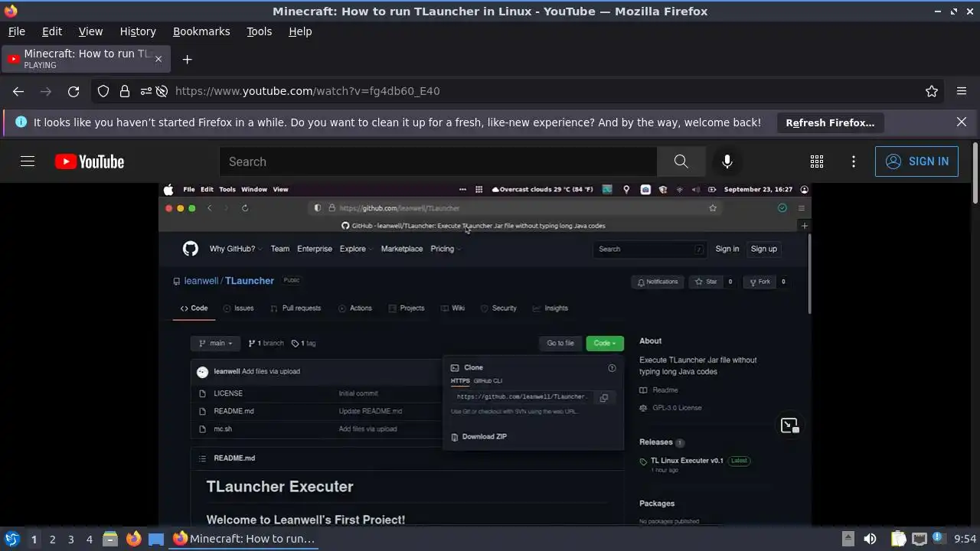Viewport: 980px width, 551px height.
Task: Click the autoplay blocked icon in address bar
Action: tap(162, 91)
